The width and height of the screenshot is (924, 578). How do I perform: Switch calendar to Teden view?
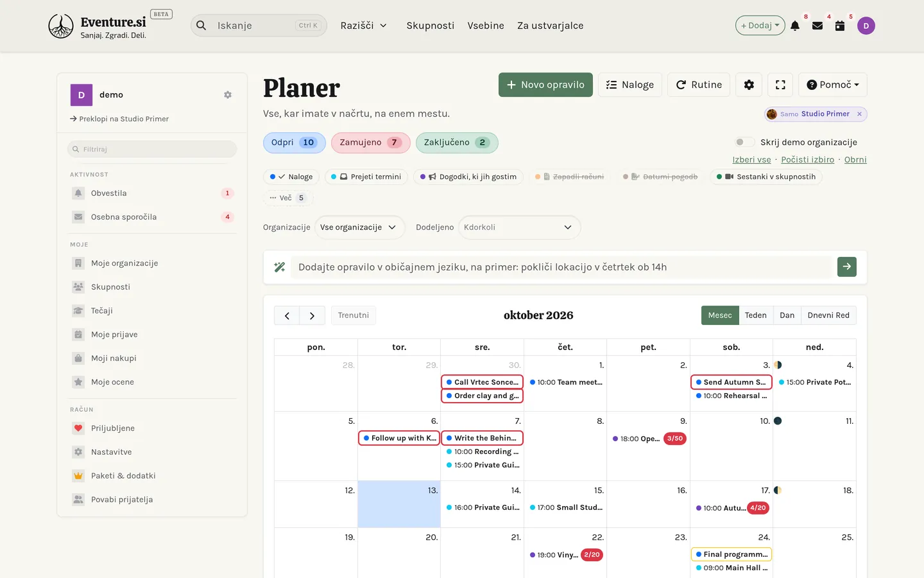[755, 315]
